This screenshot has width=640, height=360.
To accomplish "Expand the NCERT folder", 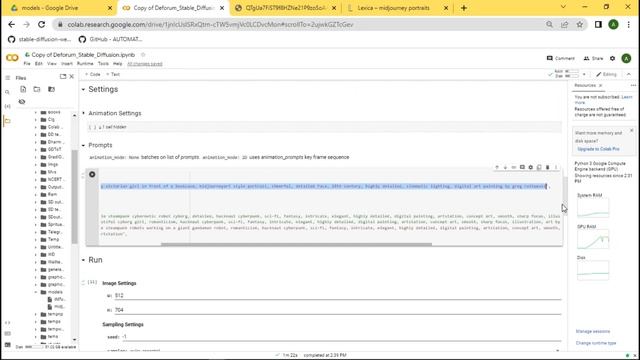I will (x=36, y=179).
